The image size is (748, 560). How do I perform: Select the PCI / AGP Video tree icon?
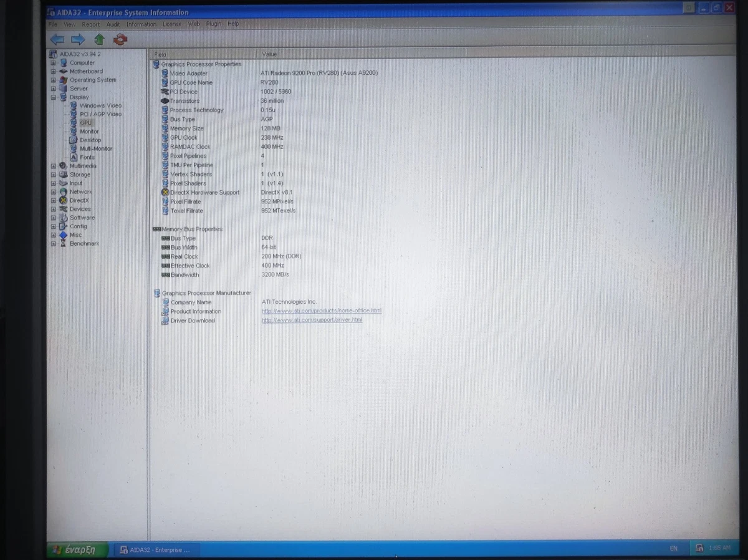pos(74,114)
